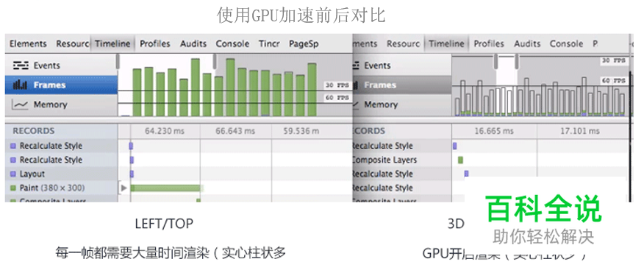Image resolution: width=644 pixels, height=273 pixels.
Task: Click 60 FPS label in left overview
Action: tap(337, 98)
